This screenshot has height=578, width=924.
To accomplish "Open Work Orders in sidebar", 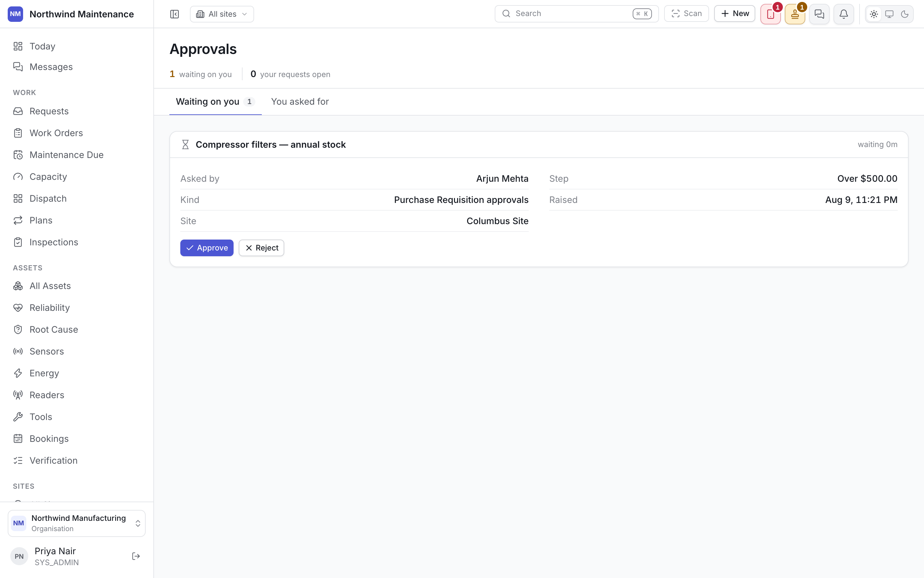I will [76, 133].
